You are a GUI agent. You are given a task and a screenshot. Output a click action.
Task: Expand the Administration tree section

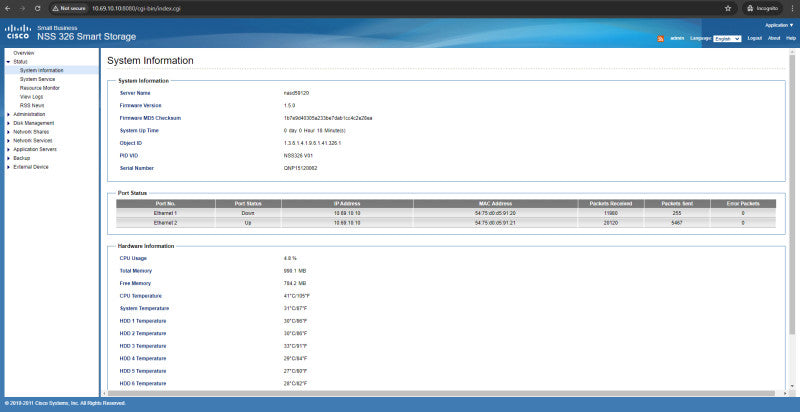point(8,114)
